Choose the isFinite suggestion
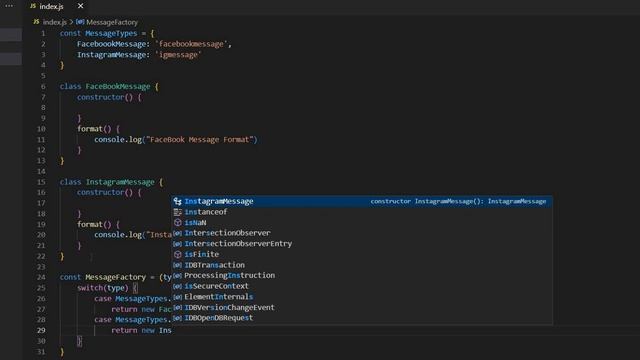640x360 pixels. click(362, 254)
